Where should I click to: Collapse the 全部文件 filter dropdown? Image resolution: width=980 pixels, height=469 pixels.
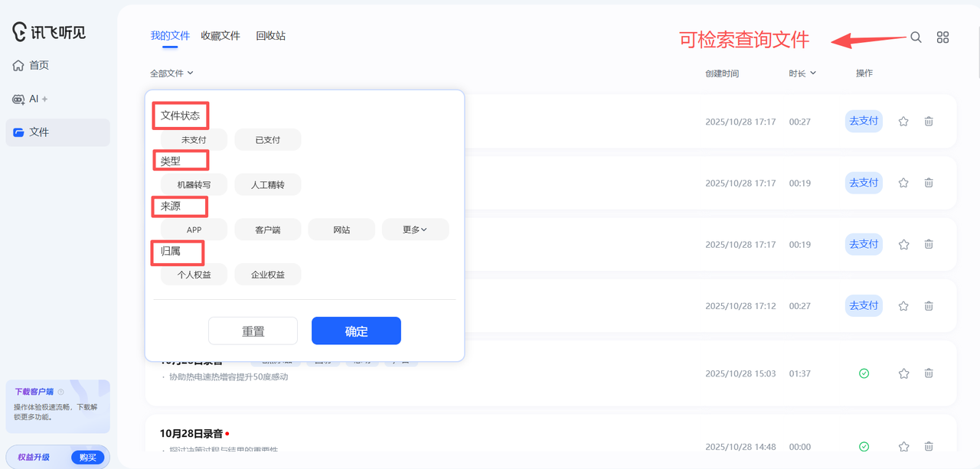click(x=171, y=73)
